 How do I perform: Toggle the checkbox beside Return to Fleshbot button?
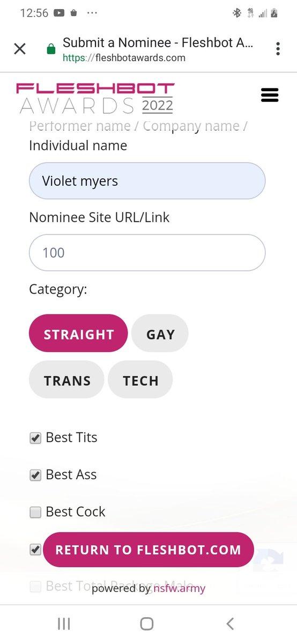coord(35,550)
